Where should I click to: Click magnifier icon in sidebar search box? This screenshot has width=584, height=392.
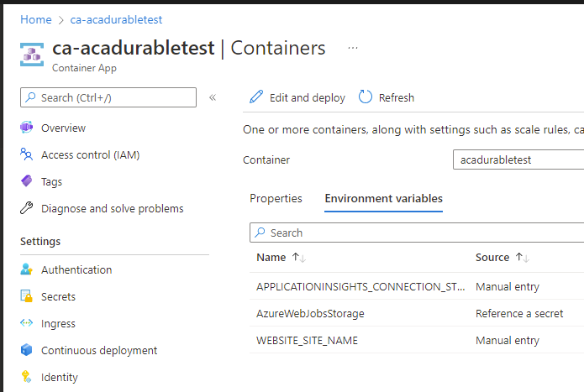pyautogui.click(x=30, y=97)
